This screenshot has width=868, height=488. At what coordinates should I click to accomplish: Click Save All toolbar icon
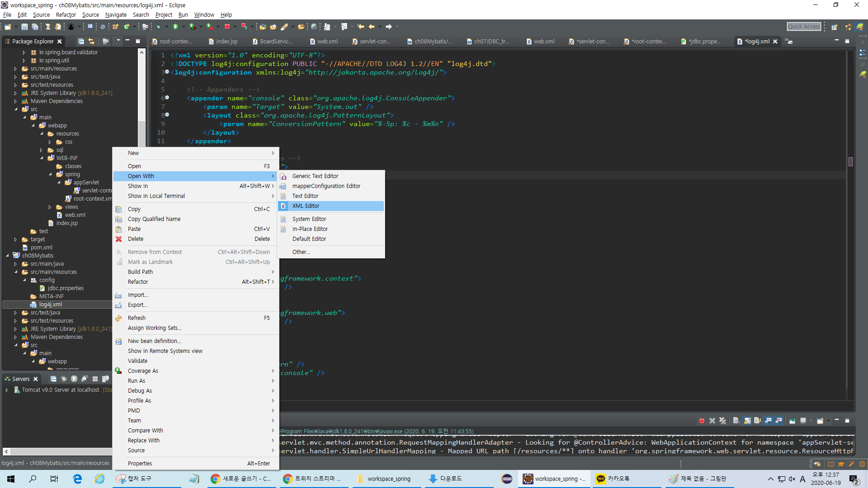click(x=35, y=27)
